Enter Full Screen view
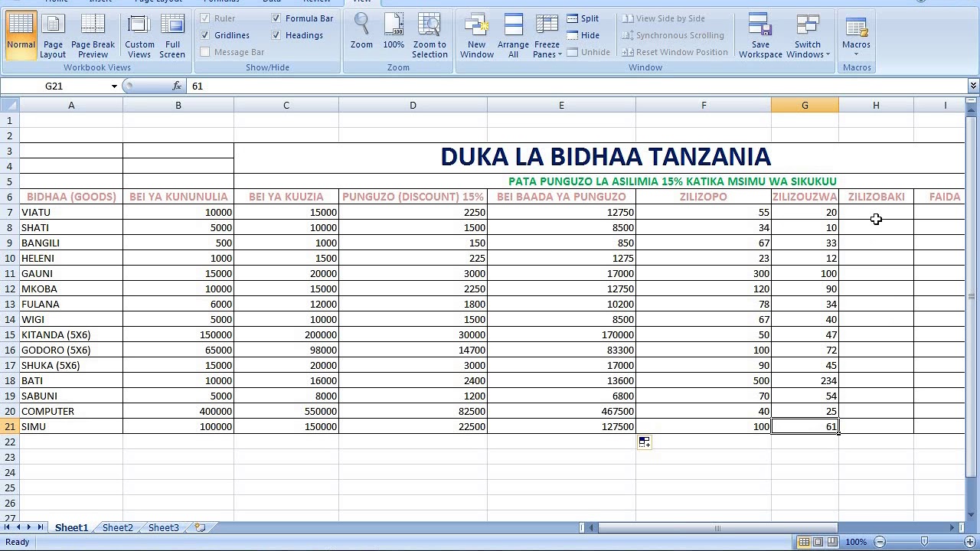The height and width of the screenshot is (551, 980). point(172,34)
